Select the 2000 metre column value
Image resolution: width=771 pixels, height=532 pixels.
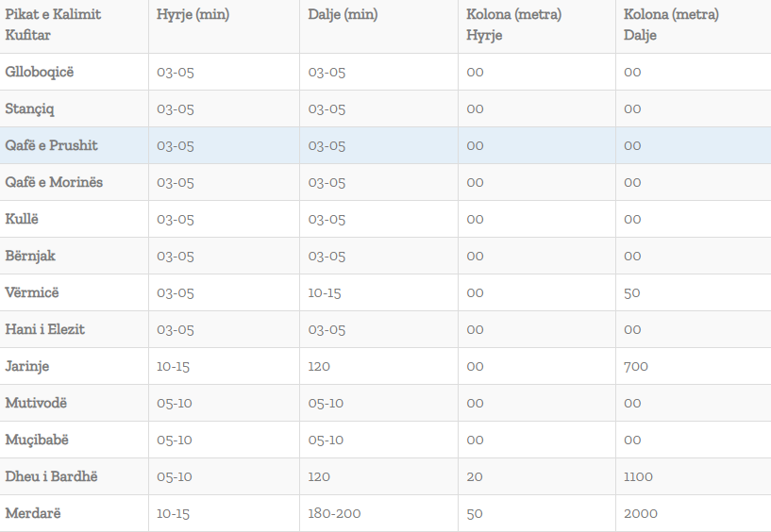point(641,513)
